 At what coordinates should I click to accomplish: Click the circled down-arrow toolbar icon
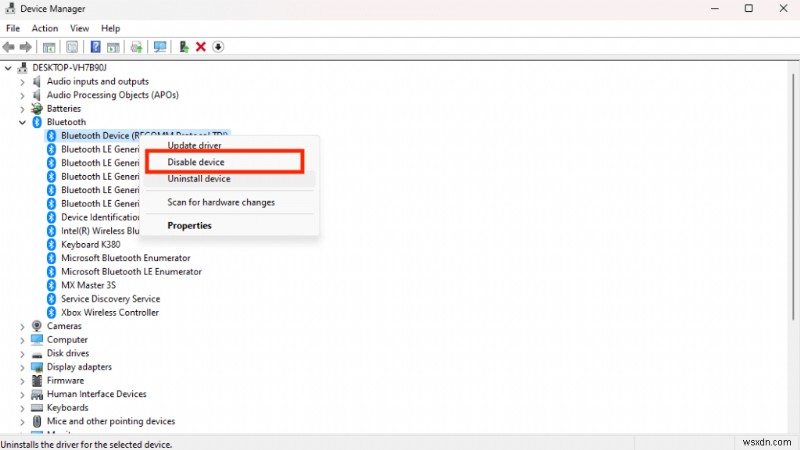(218, 47)
